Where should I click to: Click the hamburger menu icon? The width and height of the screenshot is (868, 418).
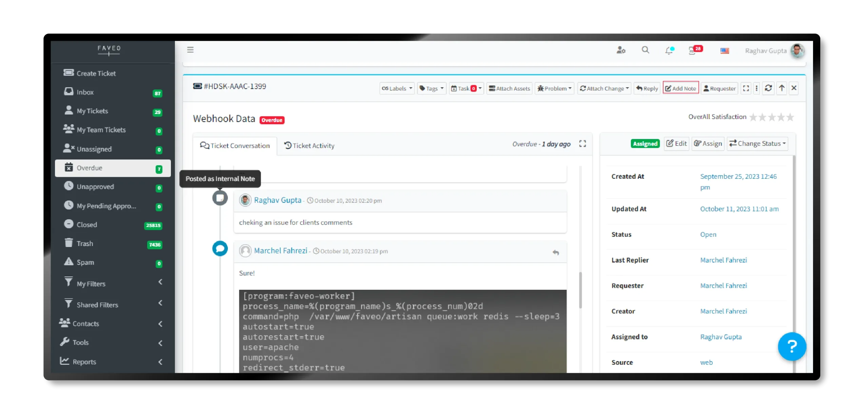tap(190, 50)
